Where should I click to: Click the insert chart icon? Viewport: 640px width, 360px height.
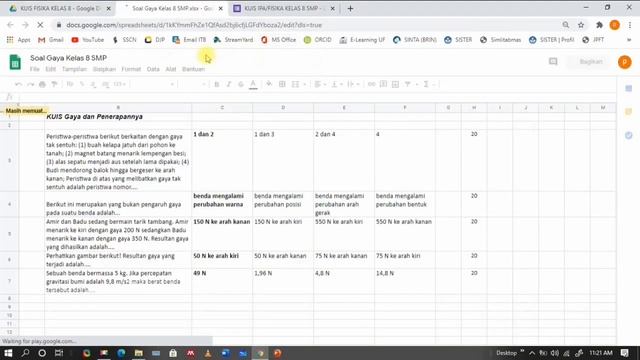395,84
